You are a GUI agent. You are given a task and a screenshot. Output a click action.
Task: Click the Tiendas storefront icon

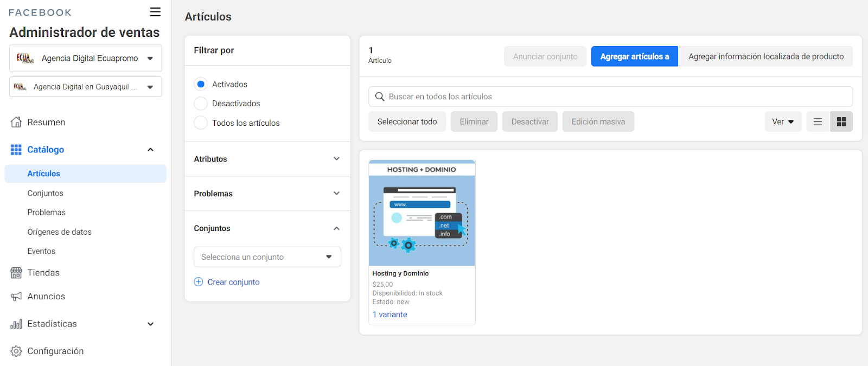16,273
